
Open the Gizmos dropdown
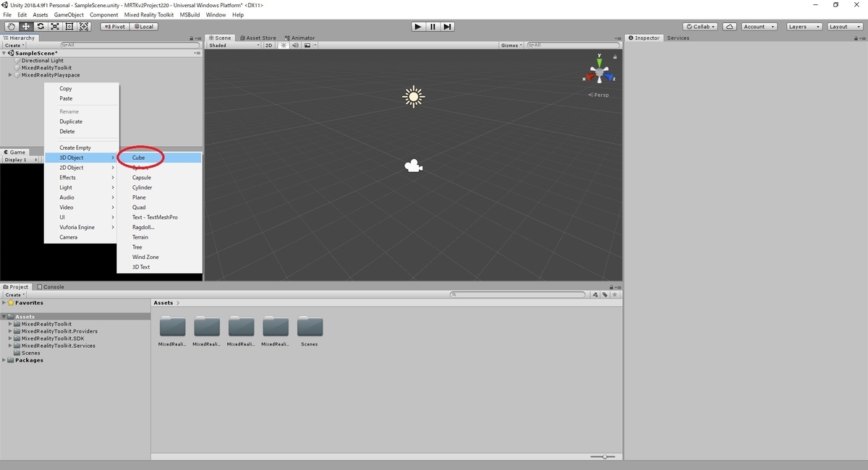(x=511, y=46)
